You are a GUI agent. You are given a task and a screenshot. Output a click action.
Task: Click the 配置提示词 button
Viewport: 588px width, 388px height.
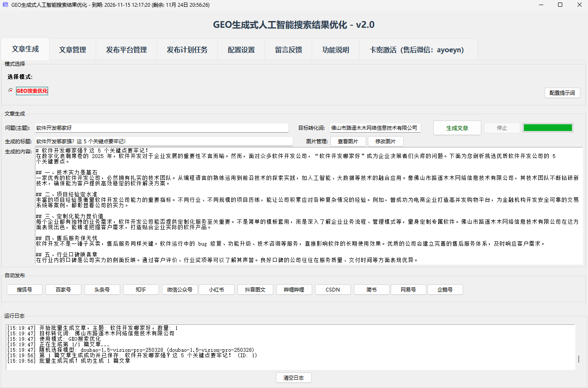pyautogui.click(x=562, y=93)
